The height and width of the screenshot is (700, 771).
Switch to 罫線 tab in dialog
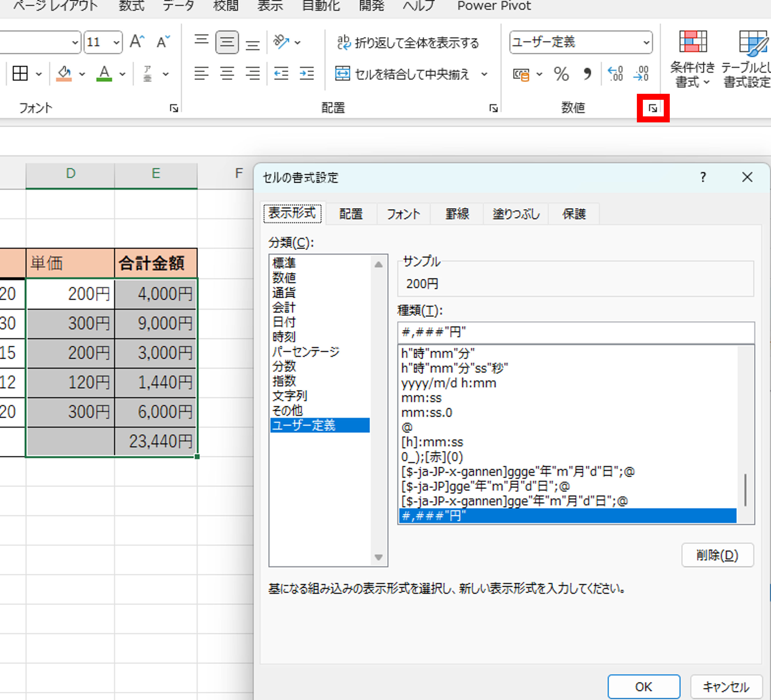tap(457, 214)
